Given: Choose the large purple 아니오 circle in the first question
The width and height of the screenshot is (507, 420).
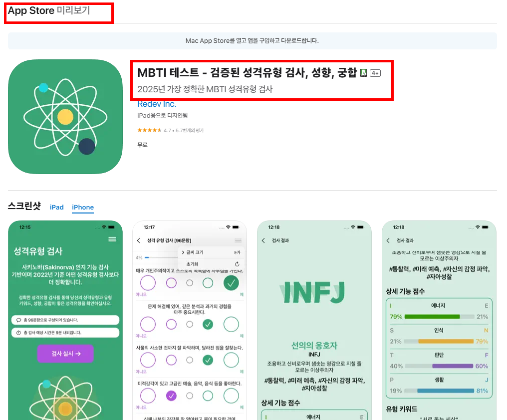Looking at the screenshot, I should 148,283.
